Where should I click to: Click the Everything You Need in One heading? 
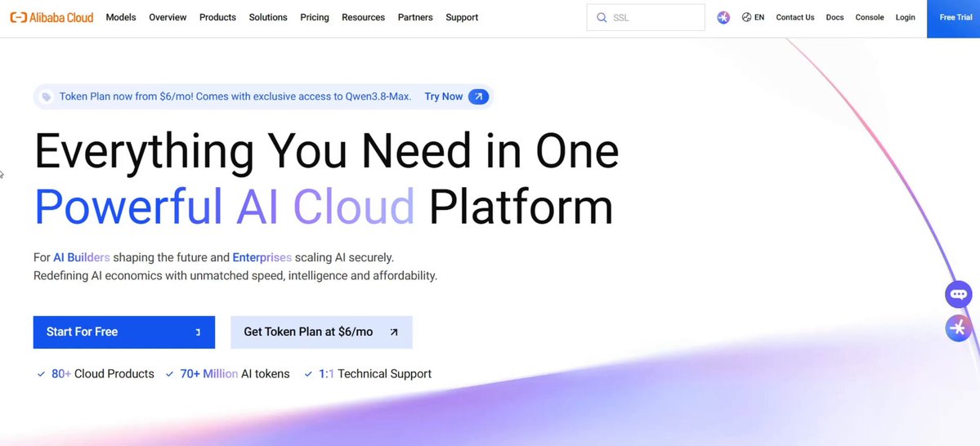click(x=326, y=153)
